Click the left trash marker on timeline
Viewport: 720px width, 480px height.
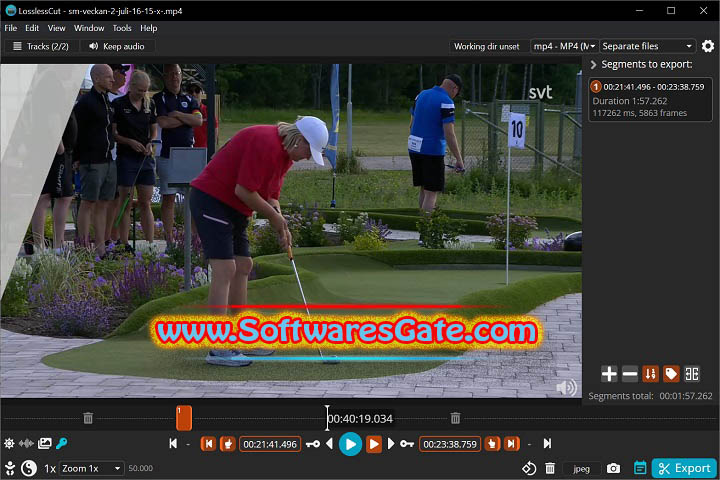pyautogui.click(x=88, y=418)
